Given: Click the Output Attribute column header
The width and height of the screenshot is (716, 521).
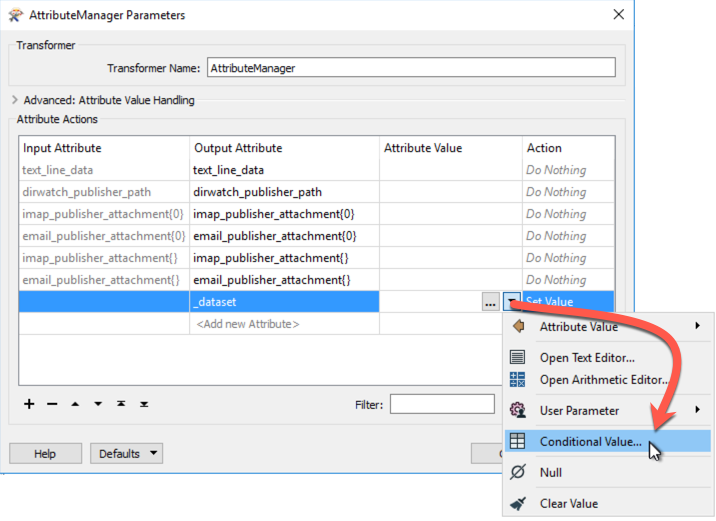Looking at the screenshot, I should click(284, 148).
